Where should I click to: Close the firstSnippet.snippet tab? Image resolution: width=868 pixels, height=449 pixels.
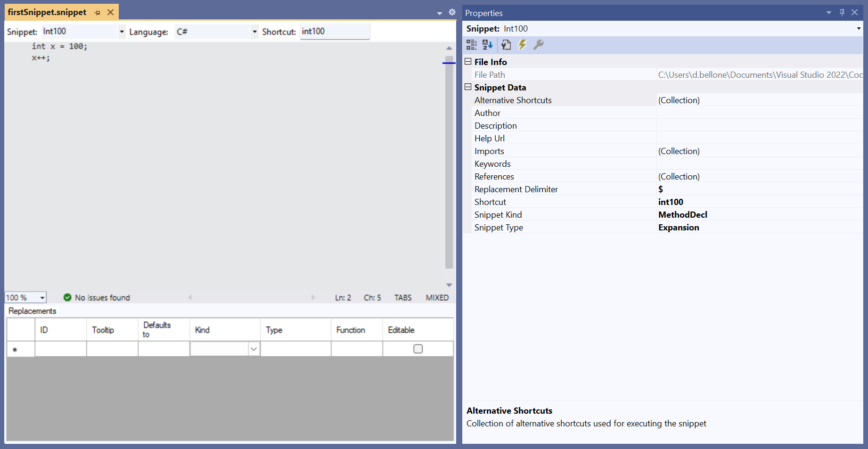pyautogui.click(x=110, y=12)
